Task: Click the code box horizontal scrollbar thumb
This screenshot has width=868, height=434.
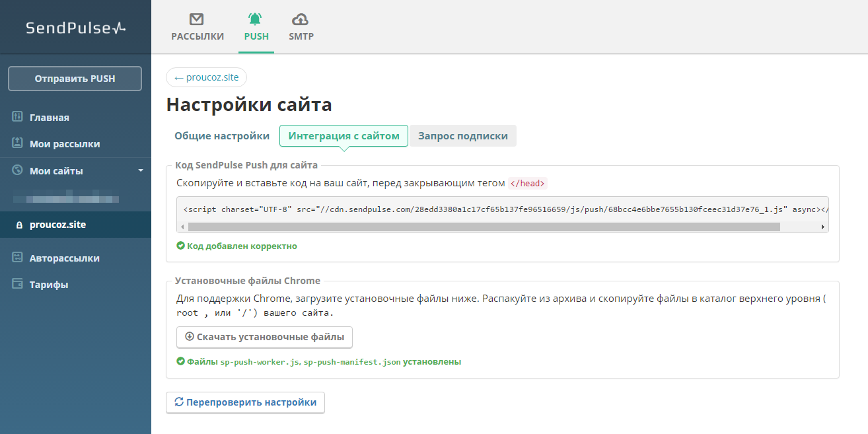Action: (x=484, y=227)
